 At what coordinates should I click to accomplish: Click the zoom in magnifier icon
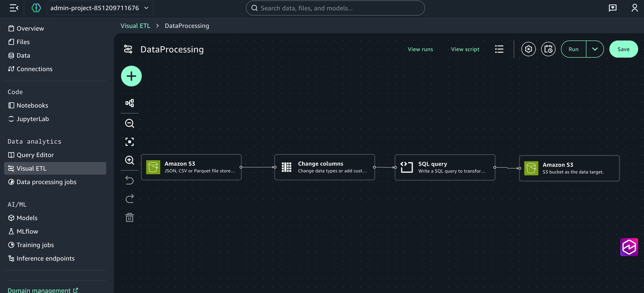(x=130, y=160)
